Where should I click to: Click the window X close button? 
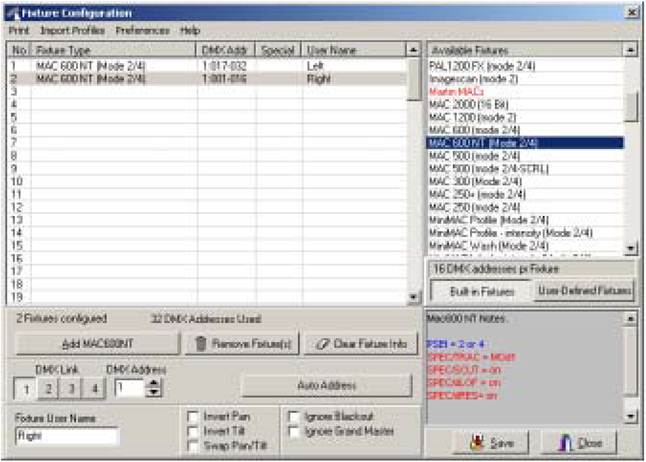632,13
